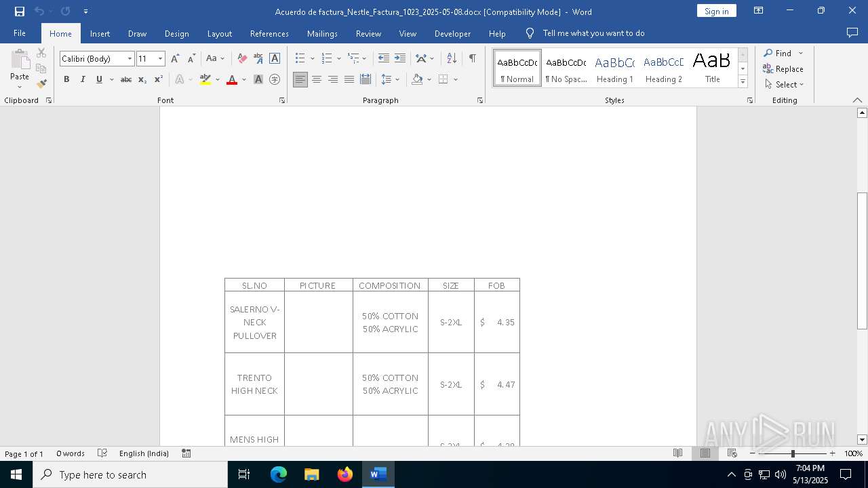
Task: Switch to the Developer tab
Action: [x=452, y=33]
